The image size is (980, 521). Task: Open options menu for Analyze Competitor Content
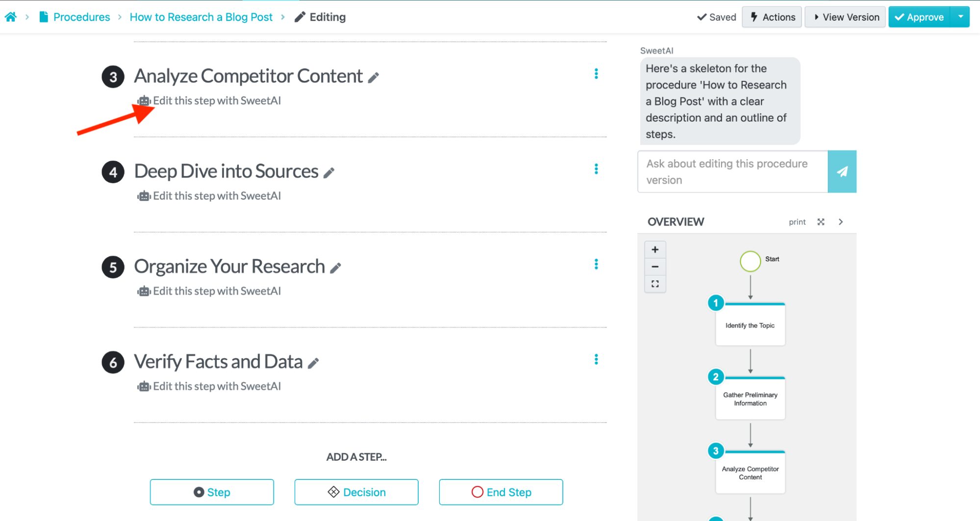[x=596, y=74]
